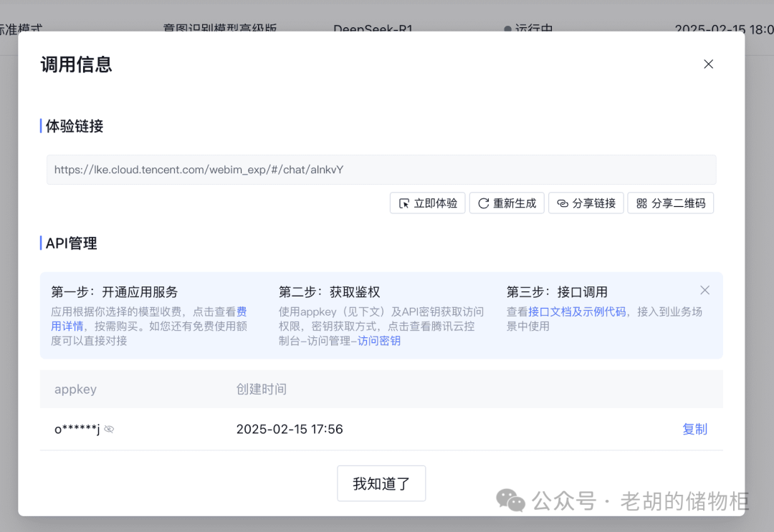Click the 创建时间 column header
This screenshot has width=774, height=532.
point(261,390)
